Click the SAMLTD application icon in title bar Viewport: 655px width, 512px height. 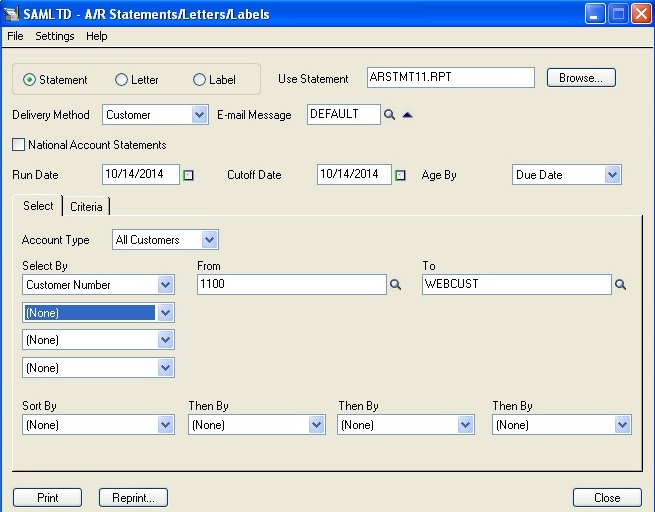click(x=13, y=15)
